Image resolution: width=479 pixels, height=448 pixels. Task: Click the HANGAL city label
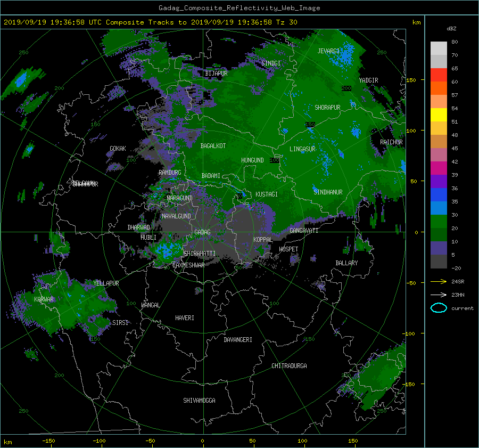tap(150, 305)
